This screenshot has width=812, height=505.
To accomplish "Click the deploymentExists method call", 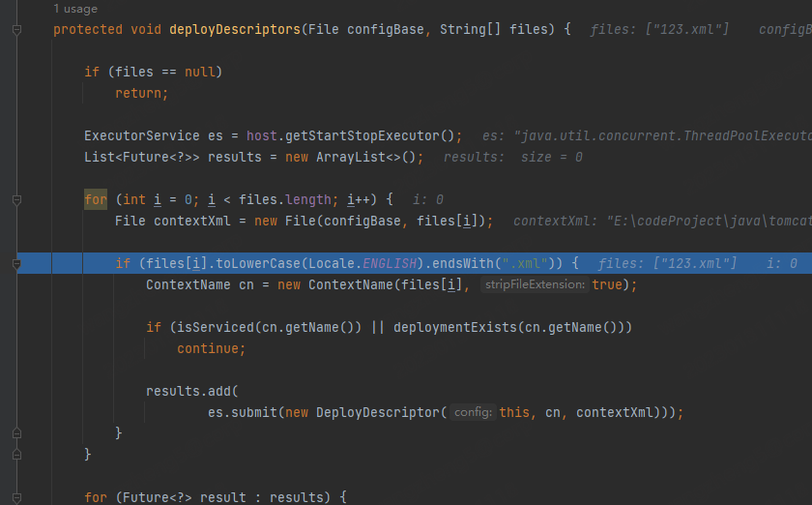I will [454, 327].
